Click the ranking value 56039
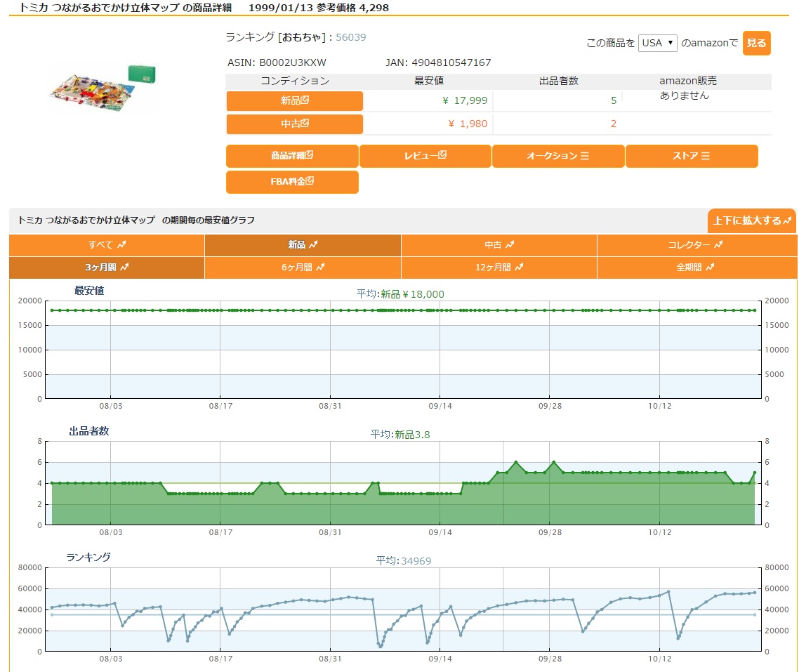The height and width of the screenshot is (672, 799). pyautogui.click(x=350, y=37)
